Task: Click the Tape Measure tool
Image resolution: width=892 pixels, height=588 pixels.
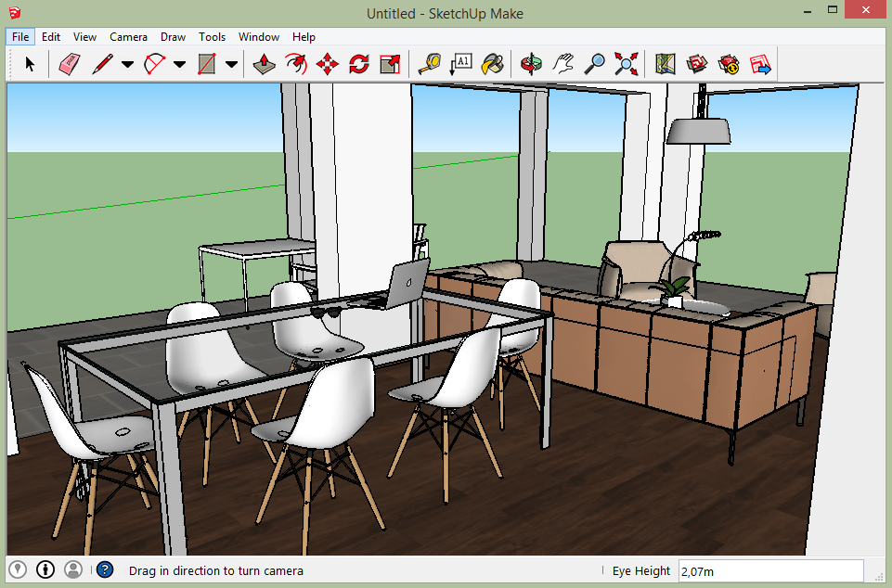Action: pos(430,64)
